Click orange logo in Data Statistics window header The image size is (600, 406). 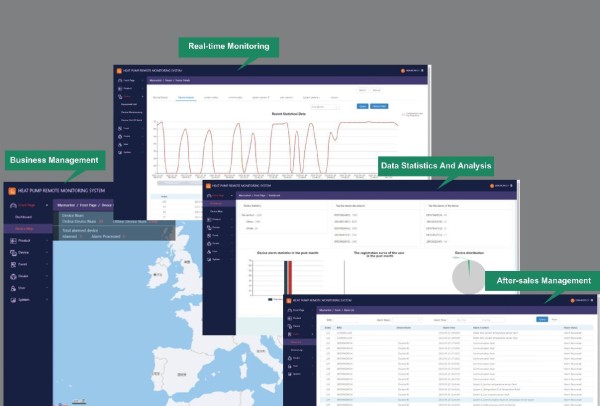208,186
